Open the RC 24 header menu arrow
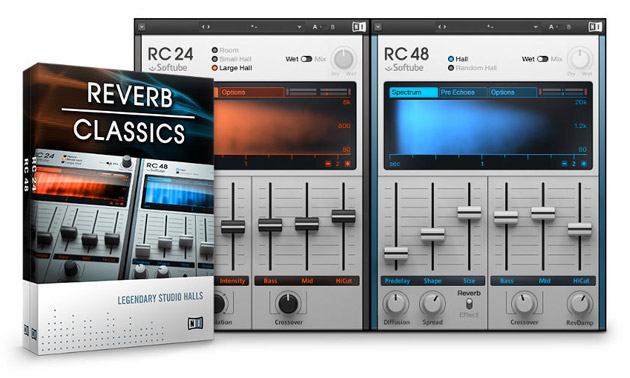 point(141,27)
